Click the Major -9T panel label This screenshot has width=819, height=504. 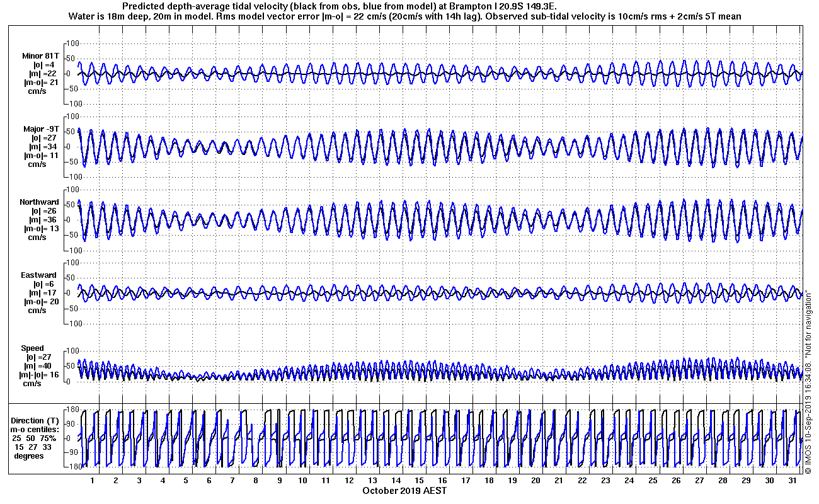tap(40, 129)
